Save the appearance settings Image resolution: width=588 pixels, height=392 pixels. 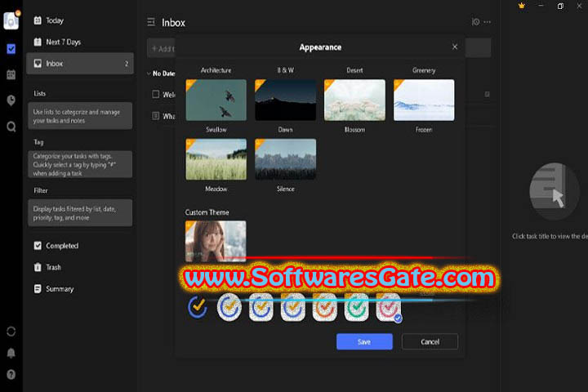click(x=364, y=341)
